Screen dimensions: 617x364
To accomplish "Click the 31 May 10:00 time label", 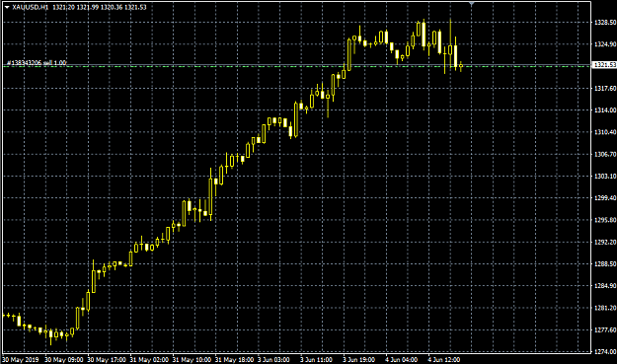I will click(192, 360).
